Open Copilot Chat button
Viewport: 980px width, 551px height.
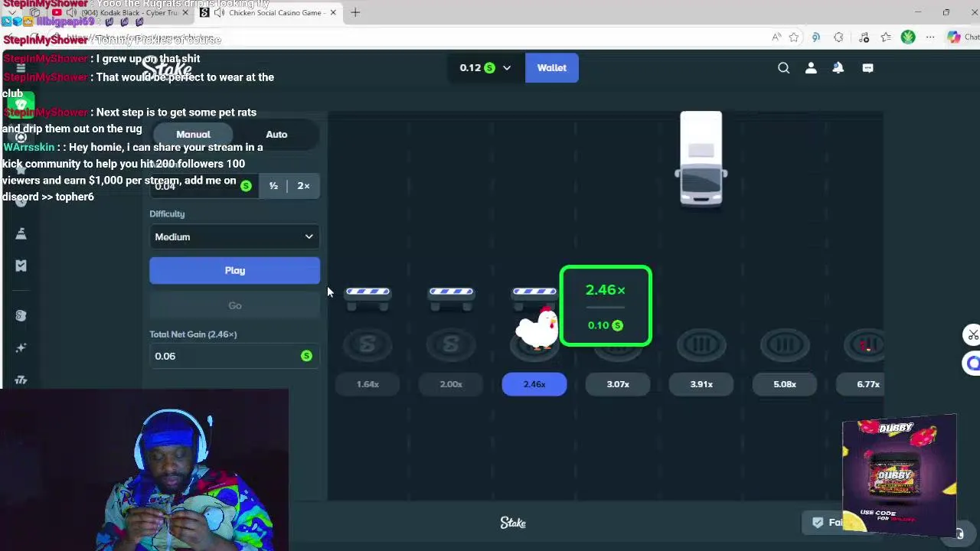962,37
